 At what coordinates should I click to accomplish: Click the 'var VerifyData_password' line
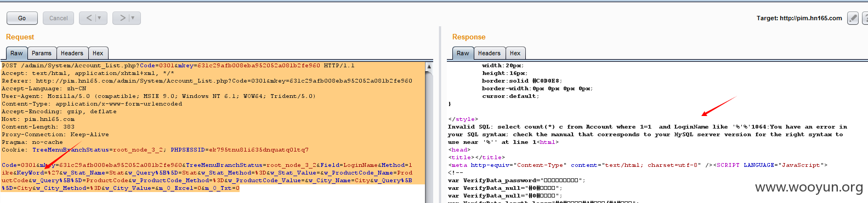pyautogui.click(x=517, y=181)
